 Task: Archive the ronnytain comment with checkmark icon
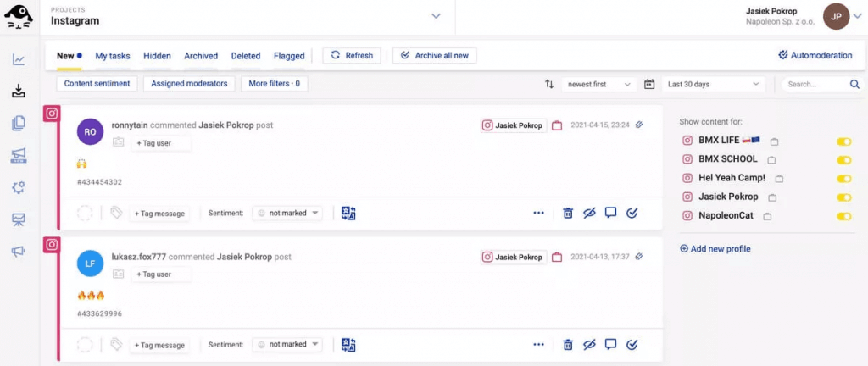632,213
